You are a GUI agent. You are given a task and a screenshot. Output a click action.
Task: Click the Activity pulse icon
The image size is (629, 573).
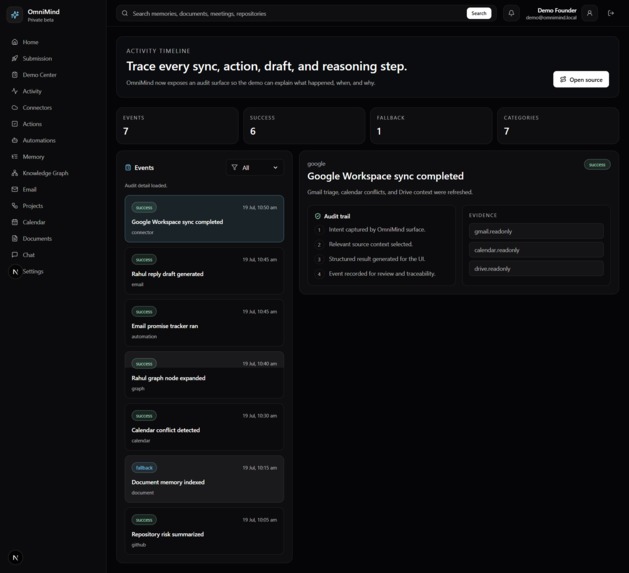pyautogui.click(x=15, y=91)
